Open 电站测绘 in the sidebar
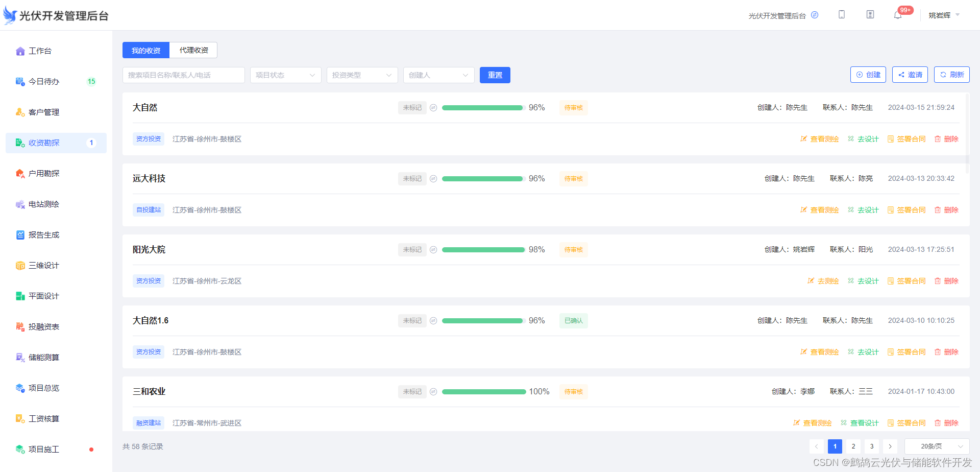 pyautogui.click(x=56, y=204)
